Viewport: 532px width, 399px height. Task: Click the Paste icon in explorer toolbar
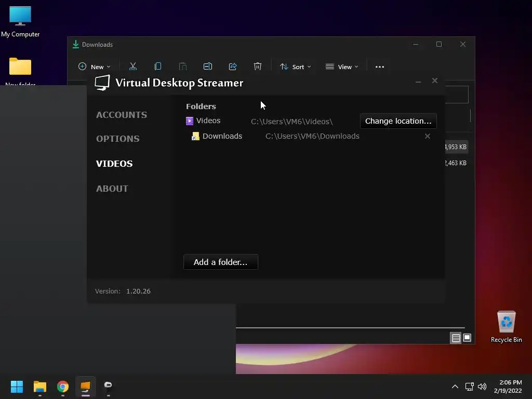(x=183, y=66)
